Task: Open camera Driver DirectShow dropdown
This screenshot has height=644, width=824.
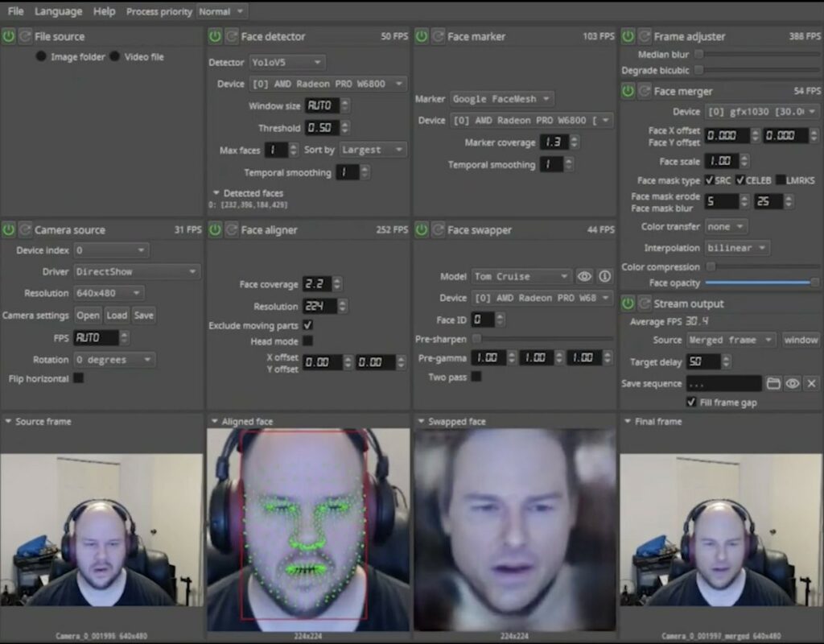Action: (x=137, y=272)
